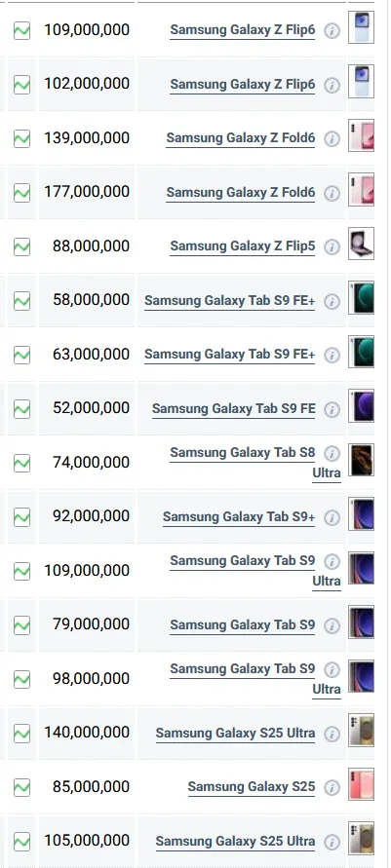Viewport: 391px width, 868px height.
Task: Open Samsung Galaxy Z Flip5 link
Action: [x=243, y=246]
